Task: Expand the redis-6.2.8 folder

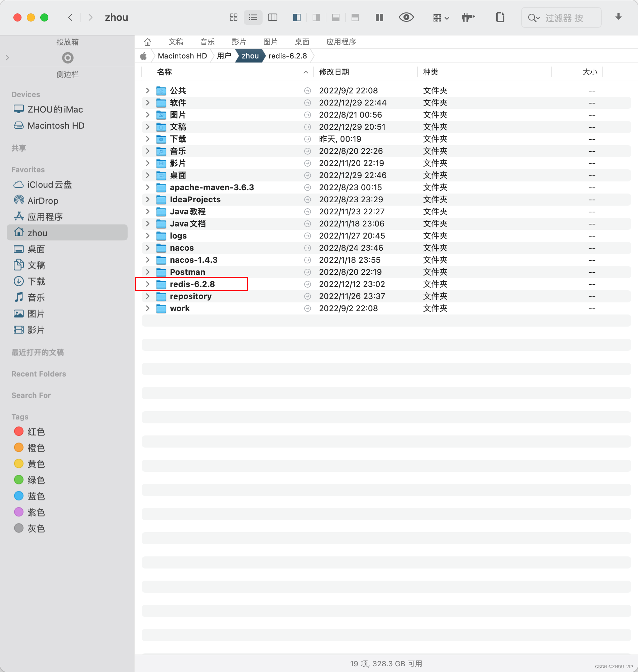Action: [x=148, y=284]
